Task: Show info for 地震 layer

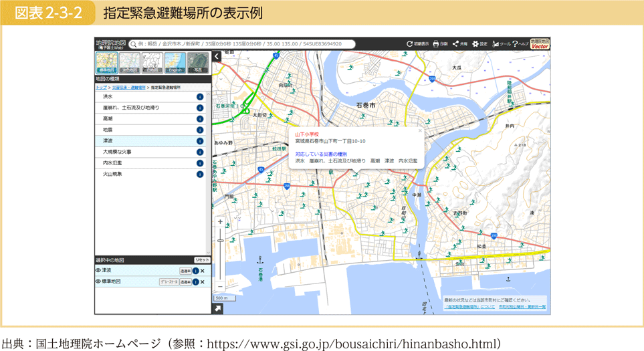Action: 200,130
